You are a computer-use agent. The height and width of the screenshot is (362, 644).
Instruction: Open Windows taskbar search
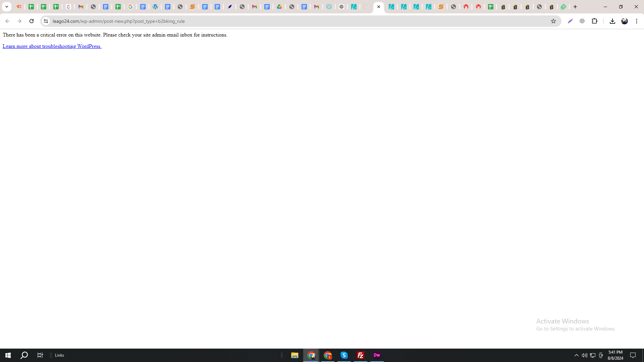click(24, 355)
